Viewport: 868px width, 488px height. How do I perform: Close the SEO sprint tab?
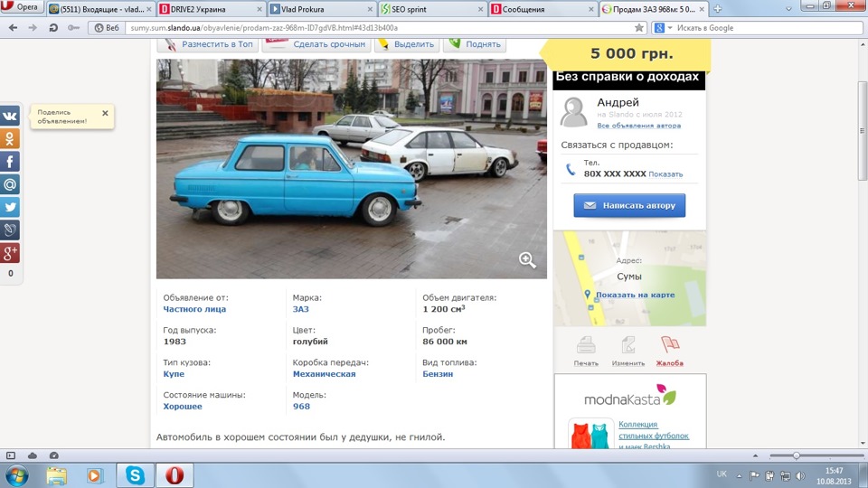[480, 9]
